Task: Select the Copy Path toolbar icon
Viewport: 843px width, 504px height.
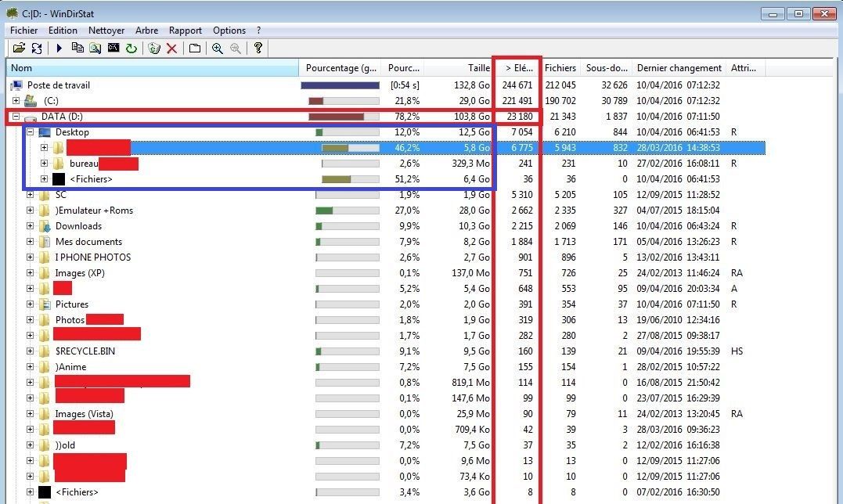Action: [x=78, y=48]
